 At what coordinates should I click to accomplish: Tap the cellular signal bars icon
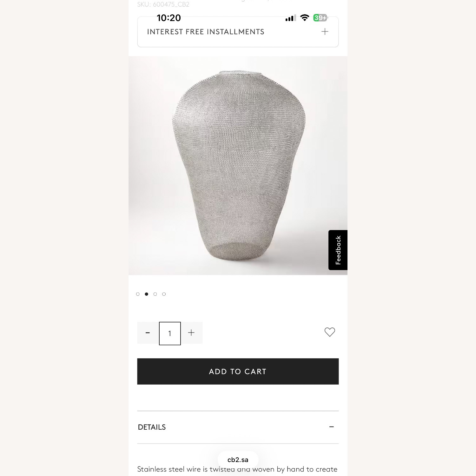click(291, 18)
